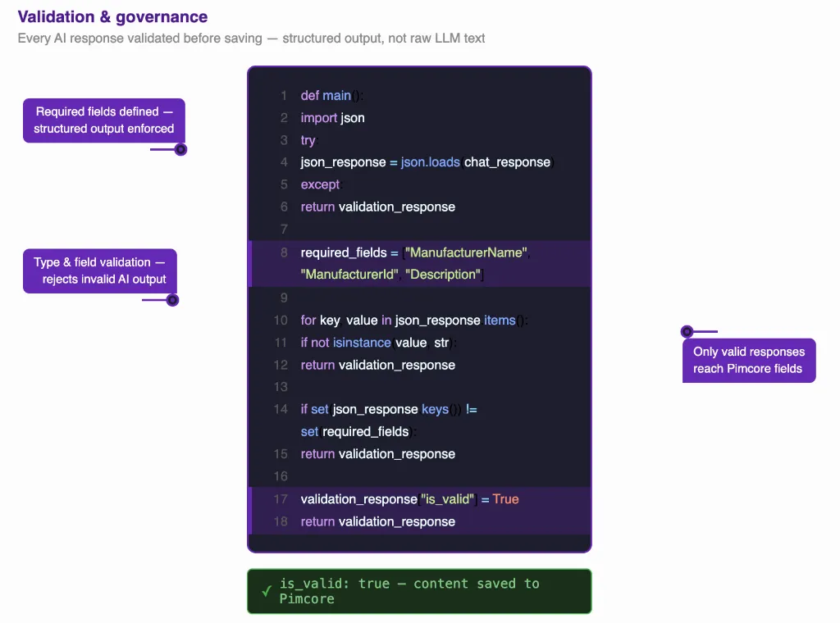Click the Validation & governance heading
This screenshot has width=840, height=623.
tap(112, 16)
